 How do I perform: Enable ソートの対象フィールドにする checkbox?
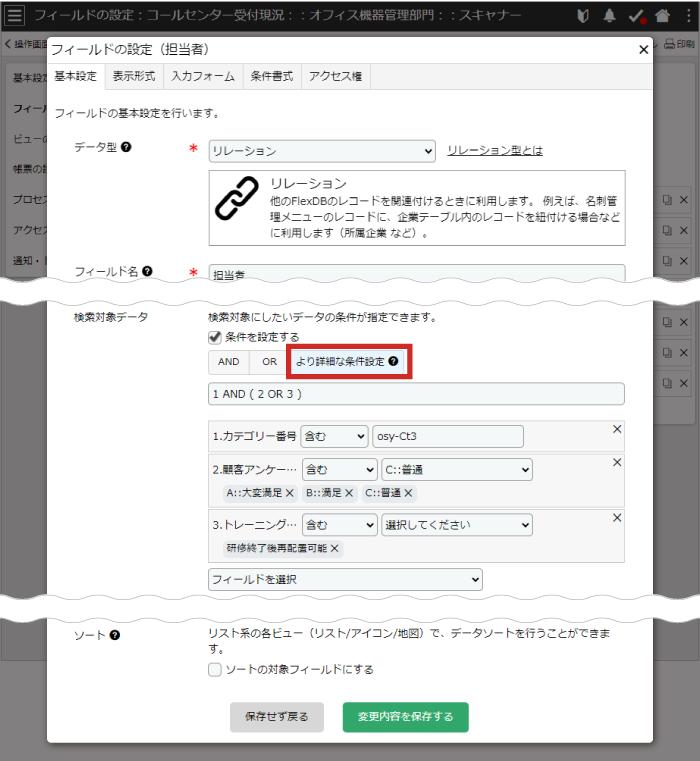coord(215,670)
